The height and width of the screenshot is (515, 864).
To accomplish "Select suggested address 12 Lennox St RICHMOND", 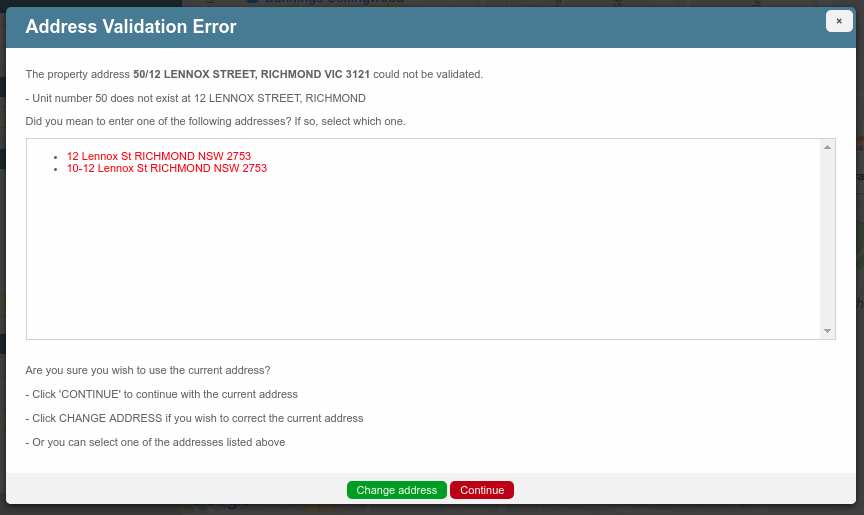I will pos(158,156).
